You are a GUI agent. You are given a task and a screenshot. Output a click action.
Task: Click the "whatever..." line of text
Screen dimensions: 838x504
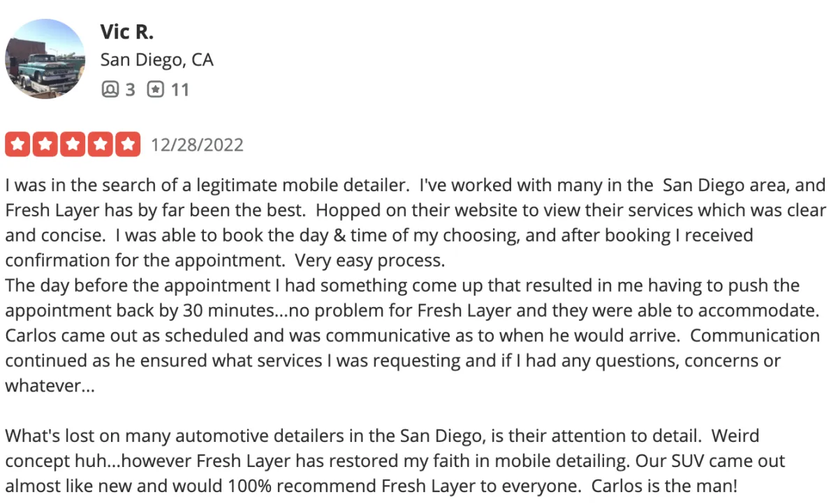click(50, 386)
